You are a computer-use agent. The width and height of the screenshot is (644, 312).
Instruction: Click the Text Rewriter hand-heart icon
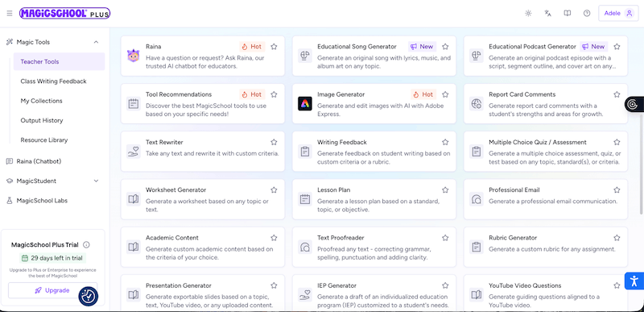tap(133, 152)
